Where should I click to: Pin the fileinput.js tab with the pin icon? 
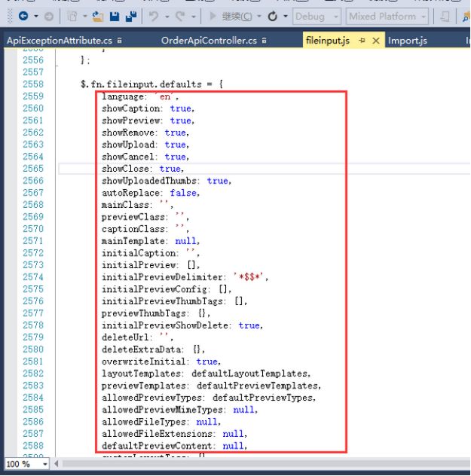pyautogui.click(x=362, y=41)
